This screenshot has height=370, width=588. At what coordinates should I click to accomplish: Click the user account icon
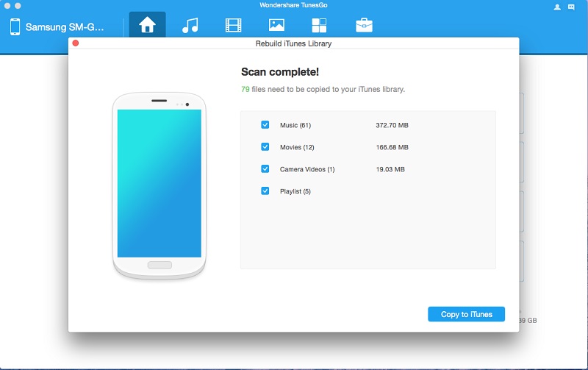click(557, 7)
